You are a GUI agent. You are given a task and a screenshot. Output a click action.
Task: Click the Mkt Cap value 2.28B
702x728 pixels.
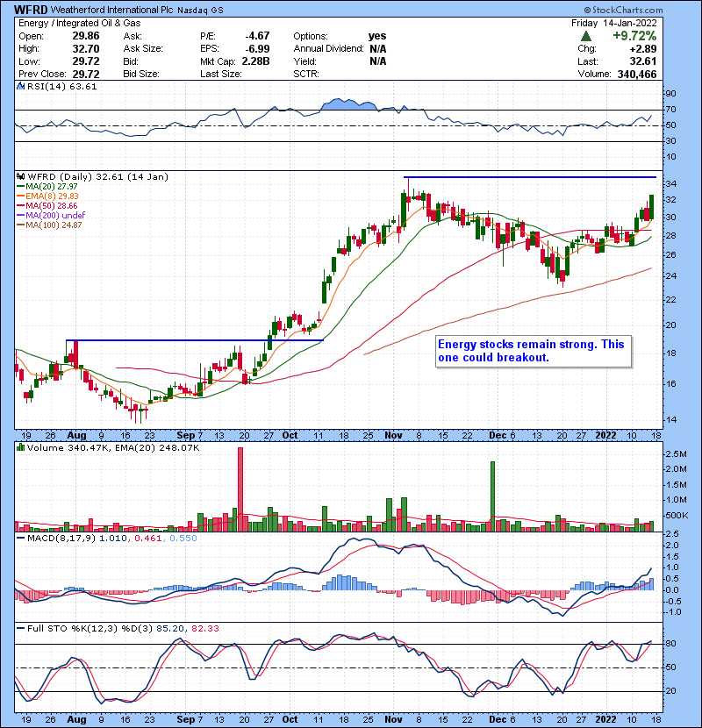255,61
